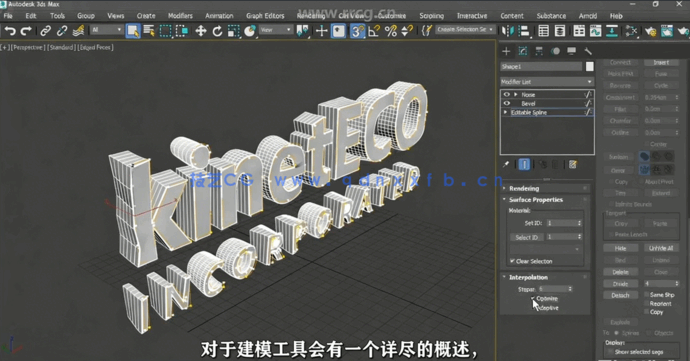
Task: Expand the Noise modifier sub-levels
Action: [x=516, y=94]
